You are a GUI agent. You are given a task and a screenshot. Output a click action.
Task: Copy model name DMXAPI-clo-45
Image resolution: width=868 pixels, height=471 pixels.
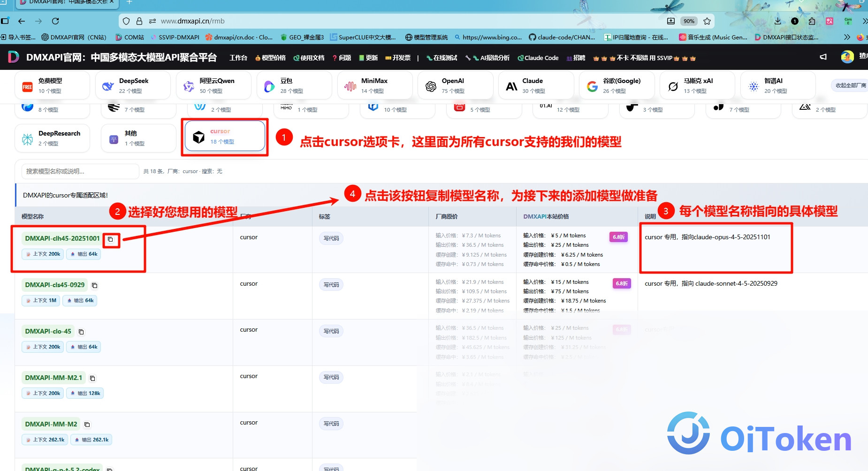[81, 332]
